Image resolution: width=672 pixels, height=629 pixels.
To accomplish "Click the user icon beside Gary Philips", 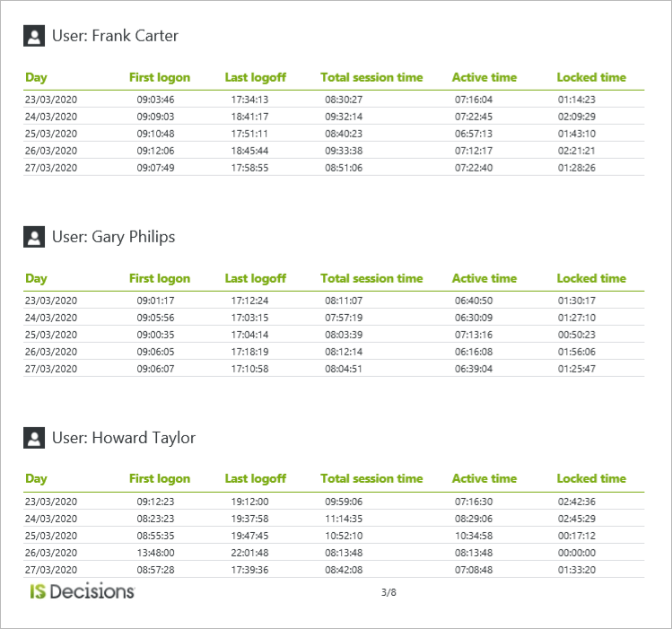I will (34, 238).
